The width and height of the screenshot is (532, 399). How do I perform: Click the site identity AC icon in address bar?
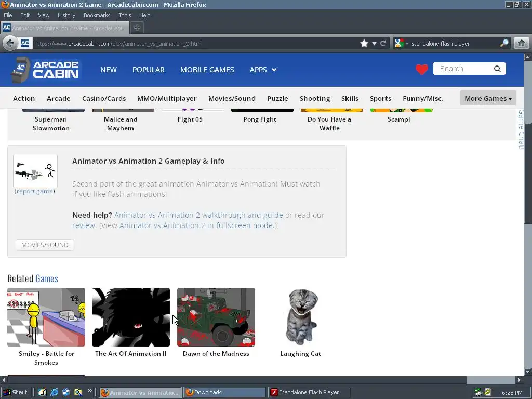click(25, 44)
